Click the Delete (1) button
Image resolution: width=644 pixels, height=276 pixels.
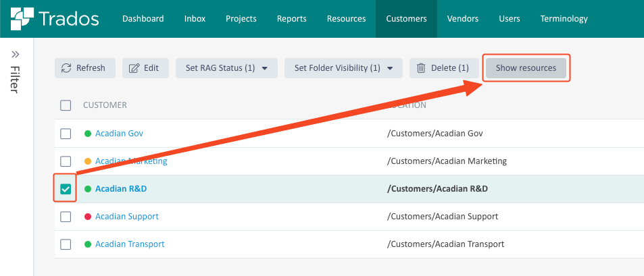tap(444, 68)
